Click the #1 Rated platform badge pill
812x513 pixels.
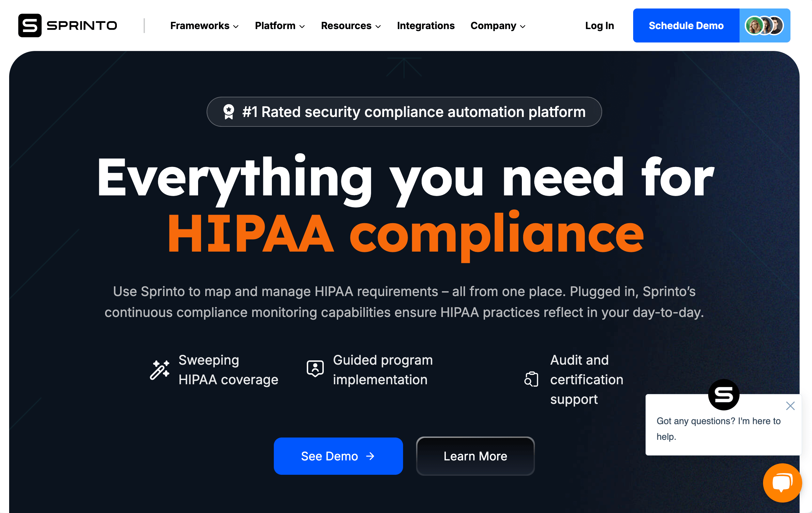click(x=405, y=112)
